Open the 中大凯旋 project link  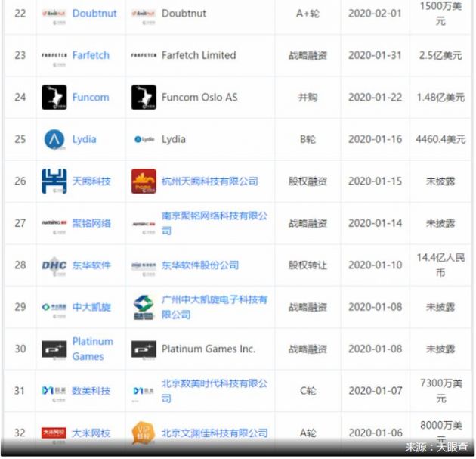[x=91, y=307]
